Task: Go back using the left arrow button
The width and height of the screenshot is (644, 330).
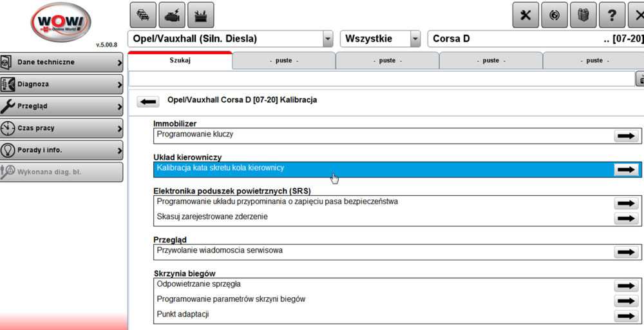Action: [x=149, y=101]
